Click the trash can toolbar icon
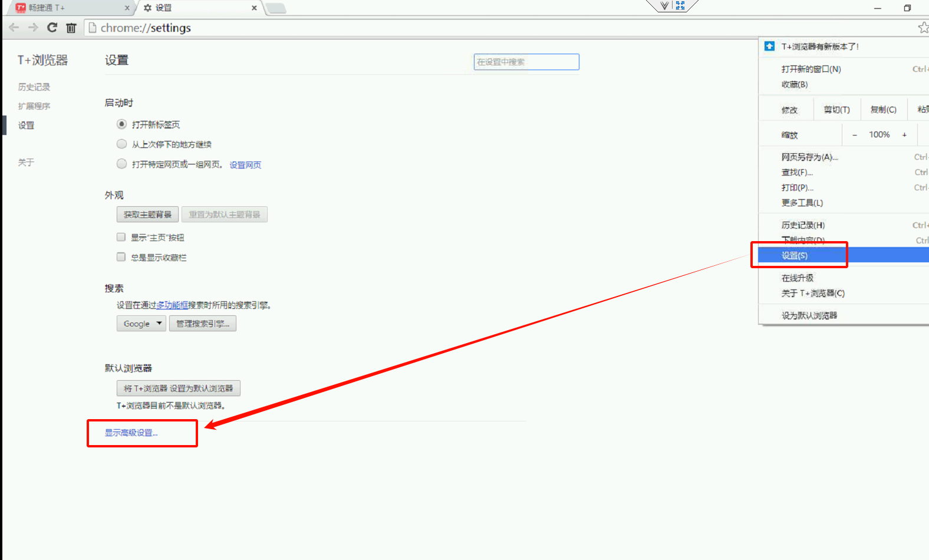The height and width of the screenshot is (560, 929). point(71,28)
